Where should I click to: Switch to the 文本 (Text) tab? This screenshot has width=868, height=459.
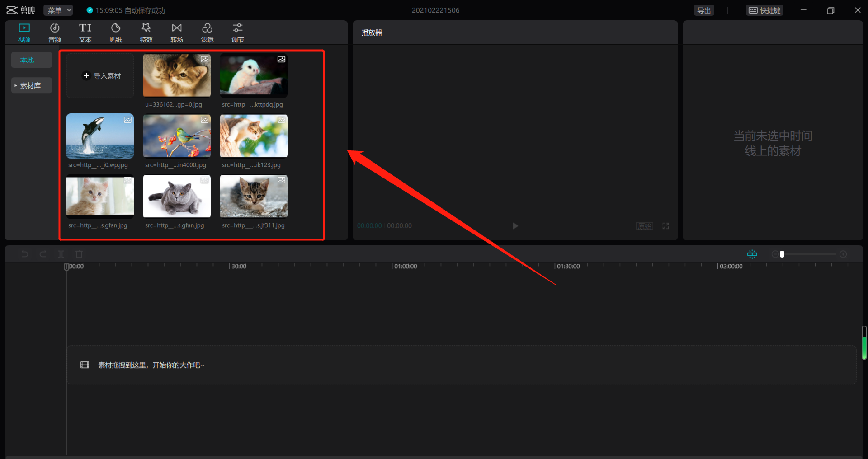[x=85, y=33]
